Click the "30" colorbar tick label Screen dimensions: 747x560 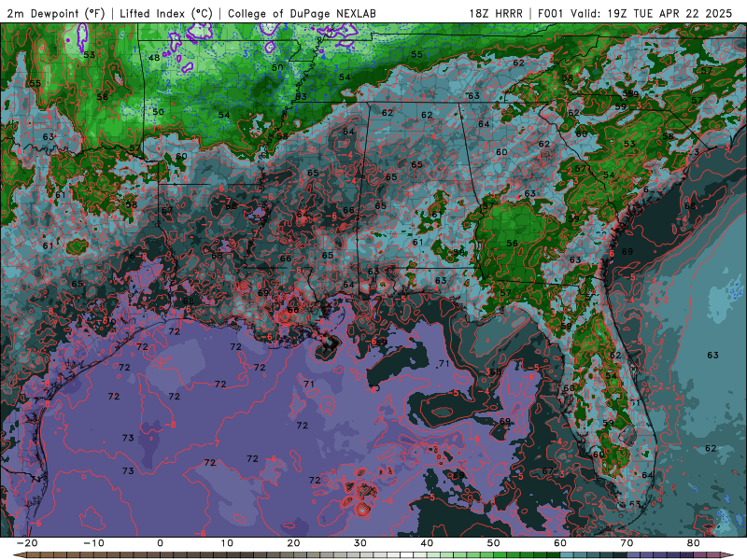(360, 543)
